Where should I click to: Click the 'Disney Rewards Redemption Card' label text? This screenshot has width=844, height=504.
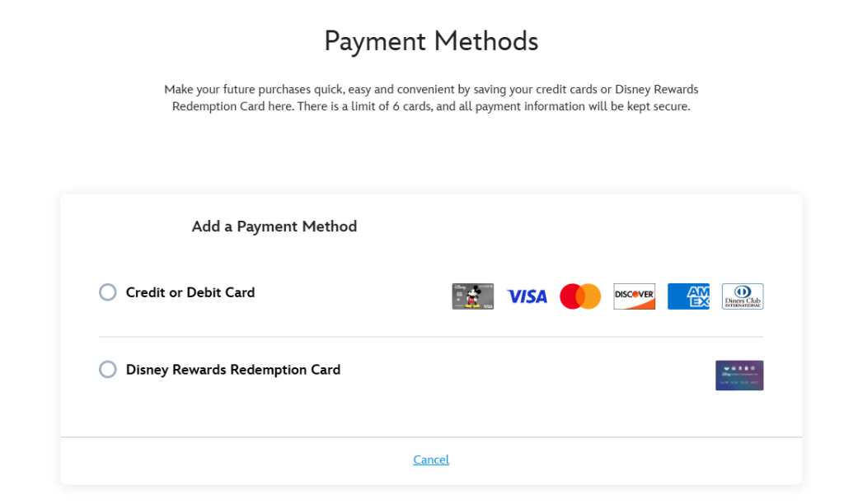coord(233,370)
